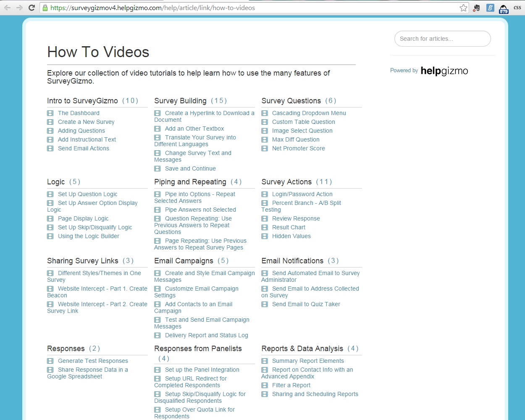
Task: Open Set Up Answer Option Display Logic
Action: (92, 206)
